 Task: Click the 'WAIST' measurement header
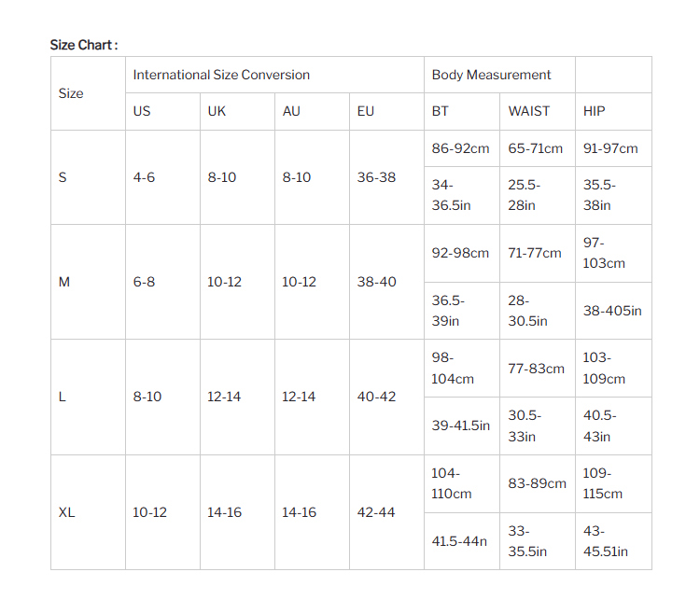tap(529, 111)
